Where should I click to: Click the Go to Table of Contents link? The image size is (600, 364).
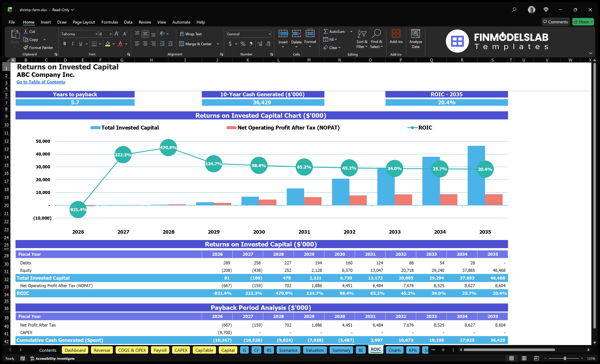(41, 82)
